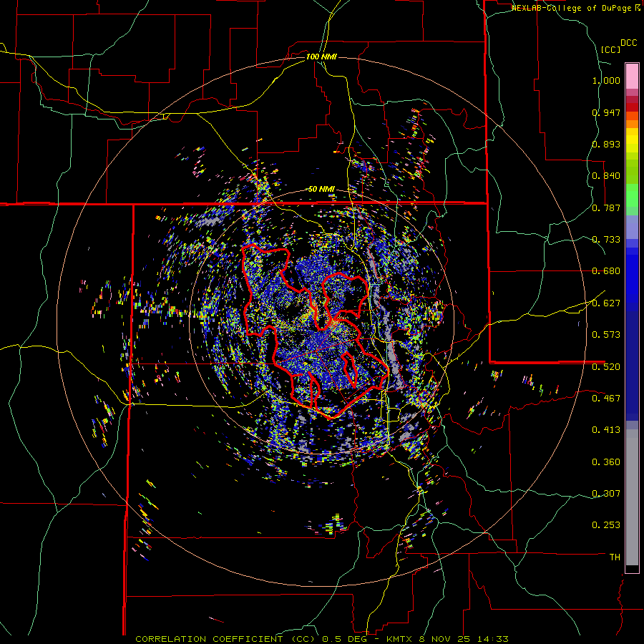Click the 0.733 legend value

606,240
